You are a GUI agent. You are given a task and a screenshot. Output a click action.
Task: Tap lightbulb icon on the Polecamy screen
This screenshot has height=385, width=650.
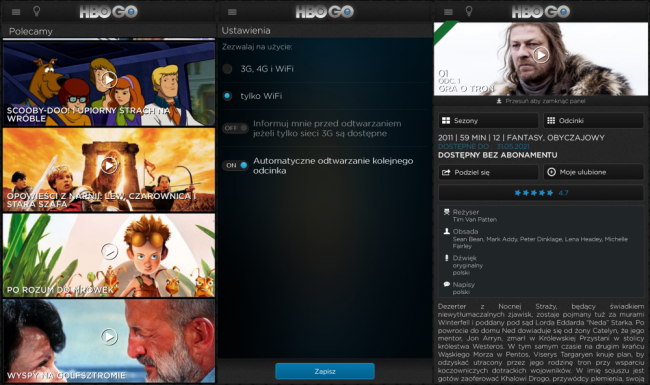tap(36, 12)
